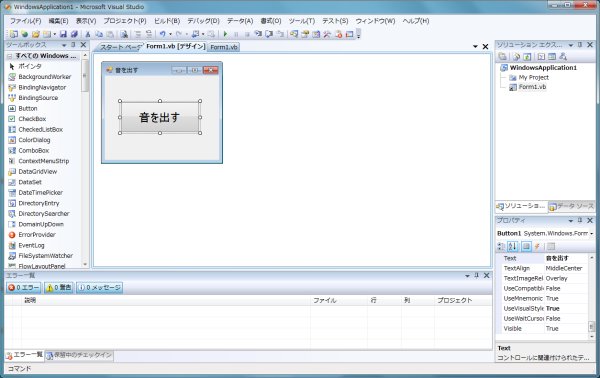The image size is (600, 378).
Task: Click the Save All toolbar icon
Action: click(74, 34)
